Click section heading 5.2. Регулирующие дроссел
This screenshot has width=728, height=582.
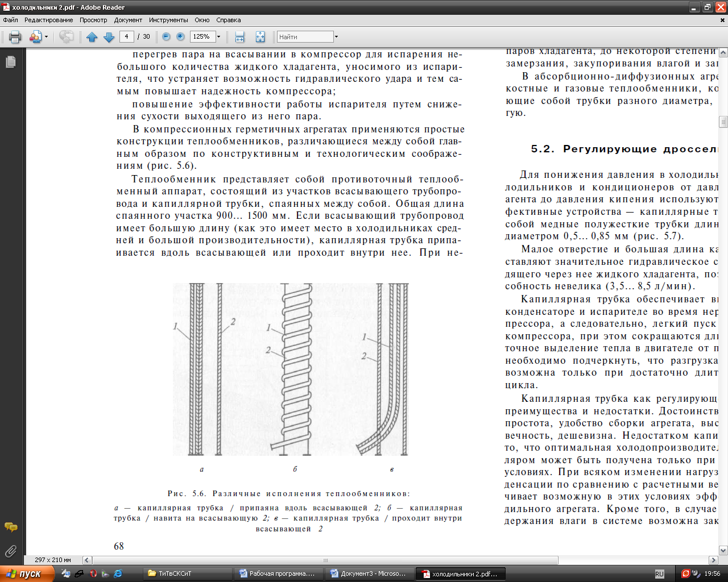tap(624, 149)
